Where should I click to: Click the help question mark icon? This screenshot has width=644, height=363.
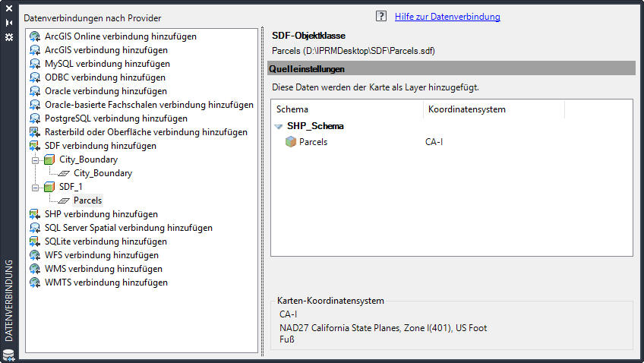click(381, 16)
